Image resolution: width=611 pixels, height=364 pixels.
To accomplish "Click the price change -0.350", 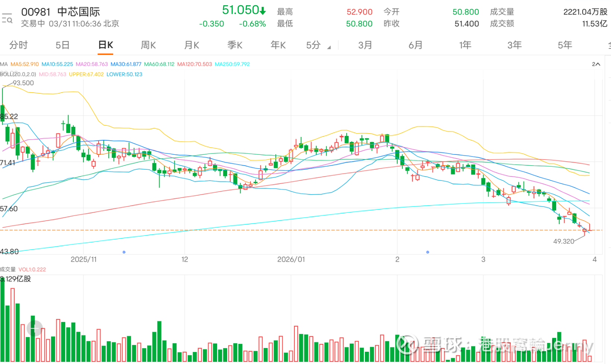I will pos(211,24).
